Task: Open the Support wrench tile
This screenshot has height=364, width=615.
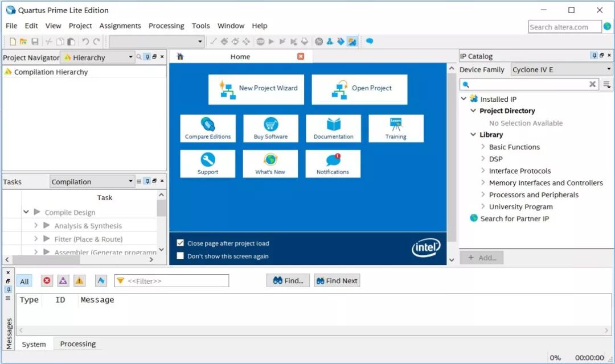Action: click(x=208, y=164)
